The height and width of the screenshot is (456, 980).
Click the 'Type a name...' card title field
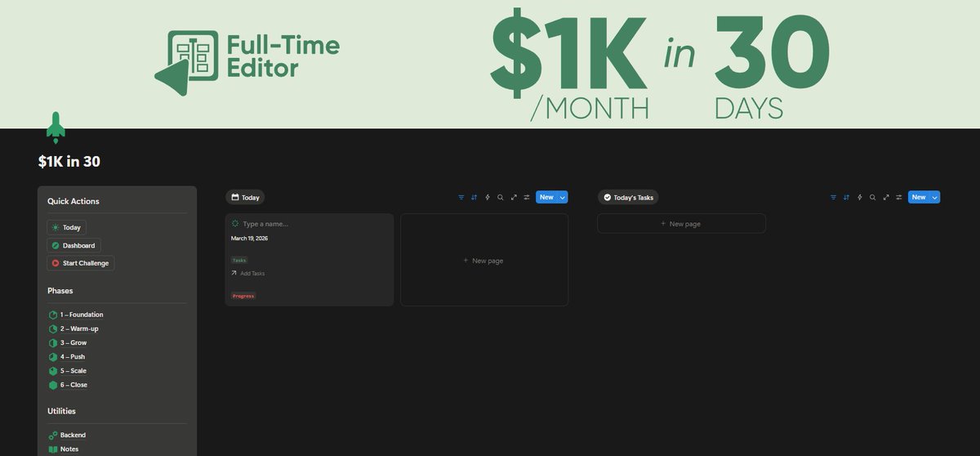[x=265, y=223]
